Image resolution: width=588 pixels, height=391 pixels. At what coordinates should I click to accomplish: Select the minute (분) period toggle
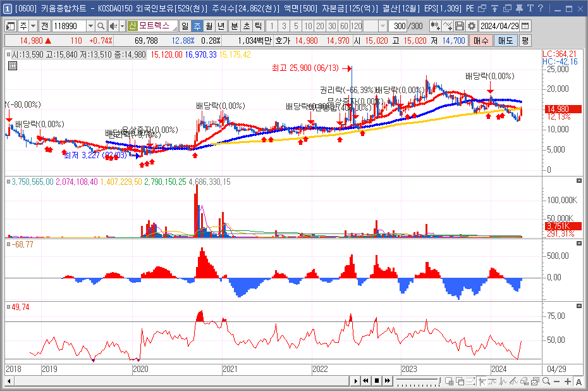235,26
